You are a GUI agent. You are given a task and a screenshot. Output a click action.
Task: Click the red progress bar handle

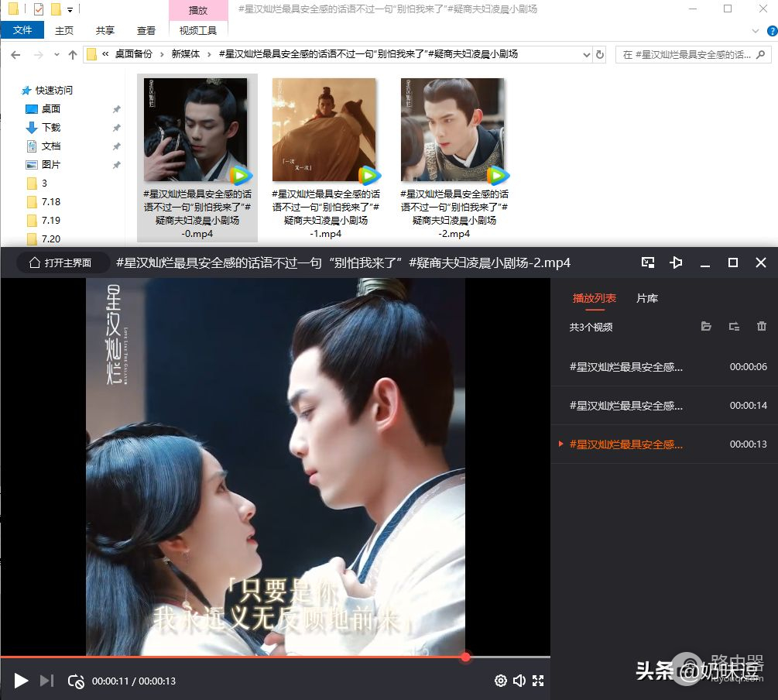[465, 657]
